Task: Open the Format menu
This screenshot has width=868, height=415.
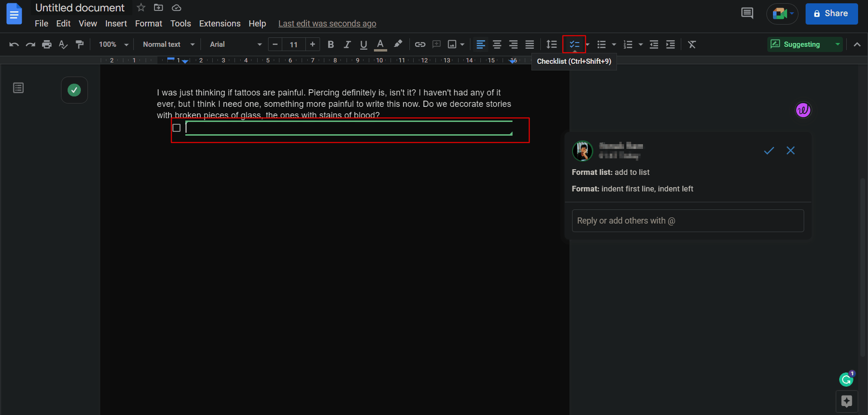Action: [x=148, y=24]
